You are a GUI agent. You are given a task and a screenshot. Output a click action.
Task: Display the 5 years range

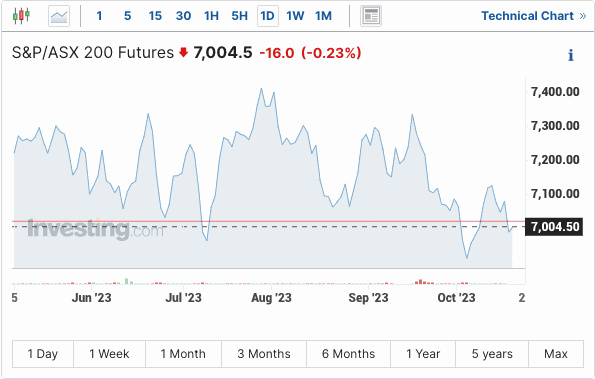pos(492,354)
